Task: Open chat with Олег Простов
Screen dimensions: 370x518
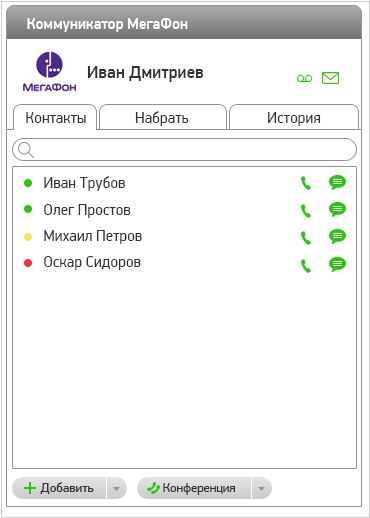Action: [337, 209]
